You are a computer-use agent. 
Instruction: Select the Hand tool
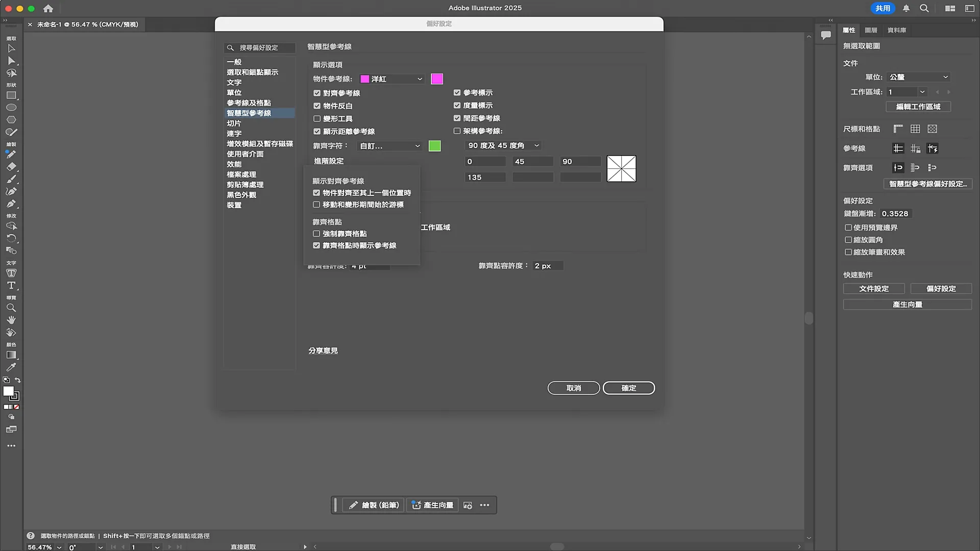11,320
